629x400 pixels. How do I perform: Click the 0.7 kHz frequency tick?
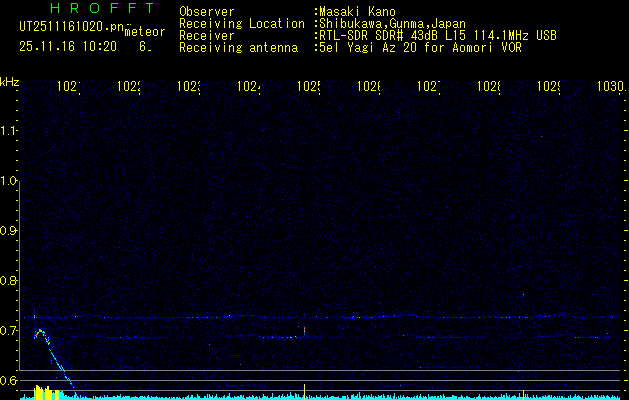click(x=9, y=331)
